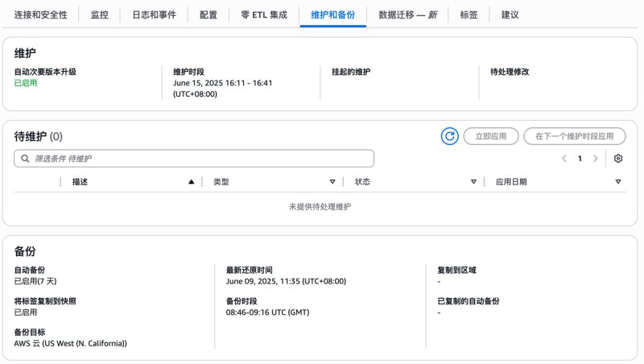Open the 监控 tab
This screenshot has width=644, height=364.
(x=99, y=14)
